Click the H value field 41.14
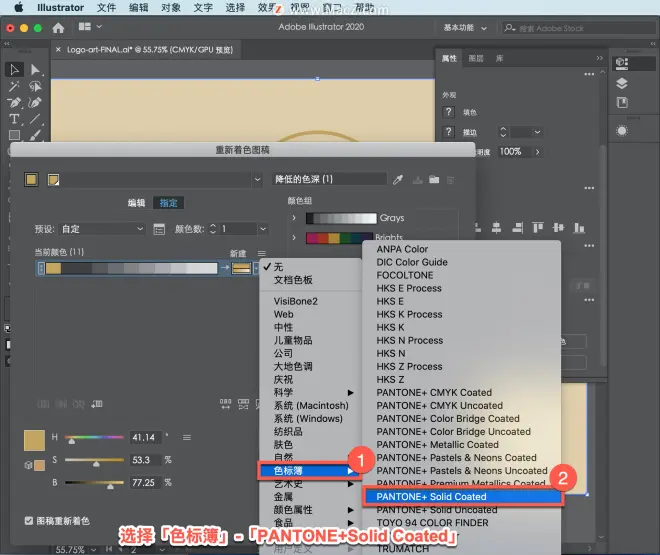 click(x=146, y=438)
